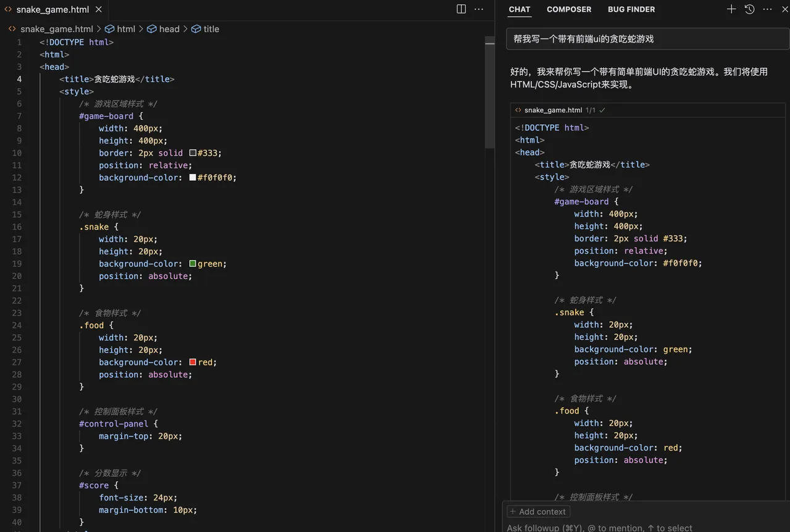Switch to the BUG FINDER tab
This screenshot has width=790, height=532.
click(x=631, y=9)
